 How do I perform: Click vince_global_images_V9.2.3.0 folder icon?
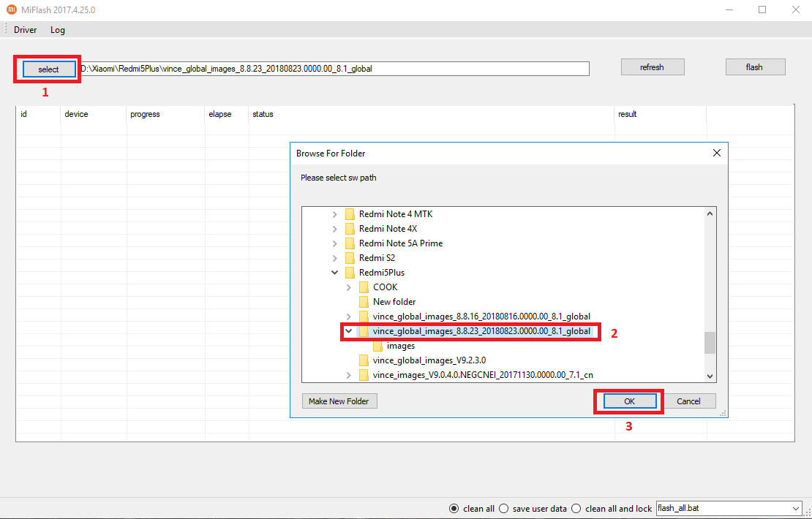[364, 360]
